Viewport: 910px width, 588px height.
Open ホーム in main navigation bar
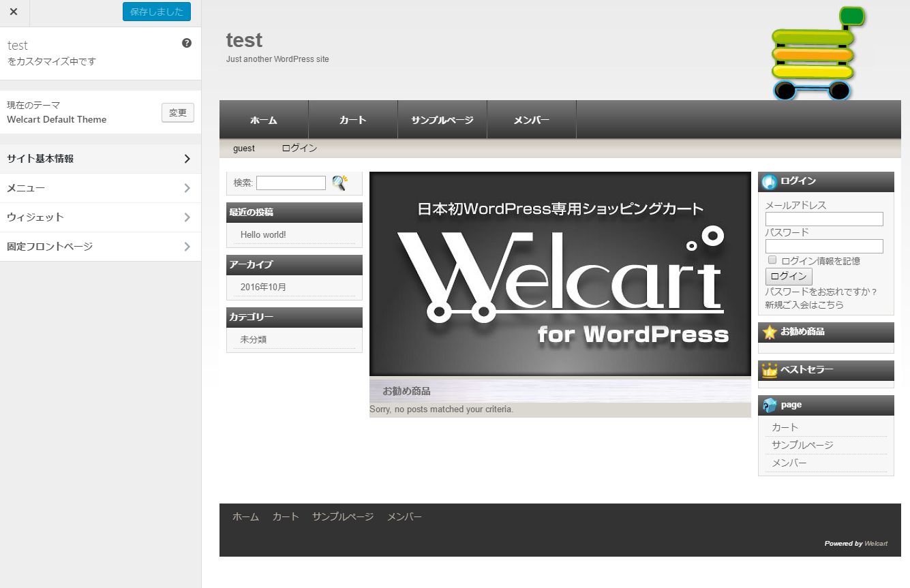tap(264, 120)
